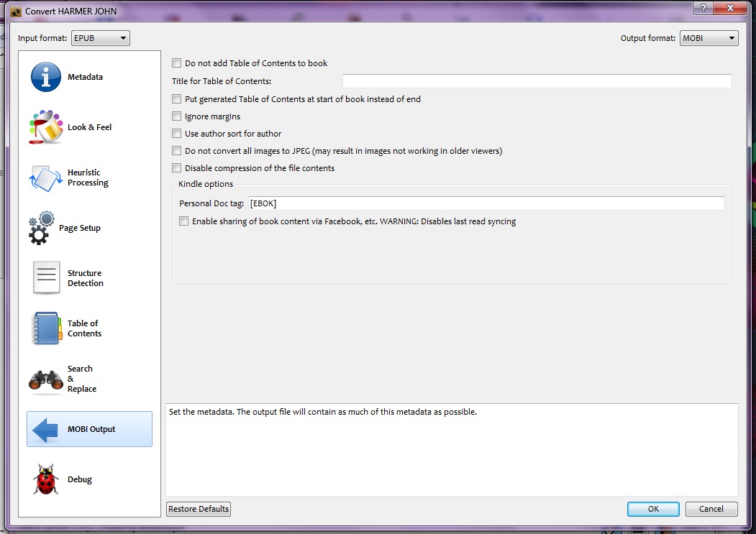The height and width of the screenshot is (534, 756).
Task: Open Heuristic Processing settings
Action: tap(88, 178)
